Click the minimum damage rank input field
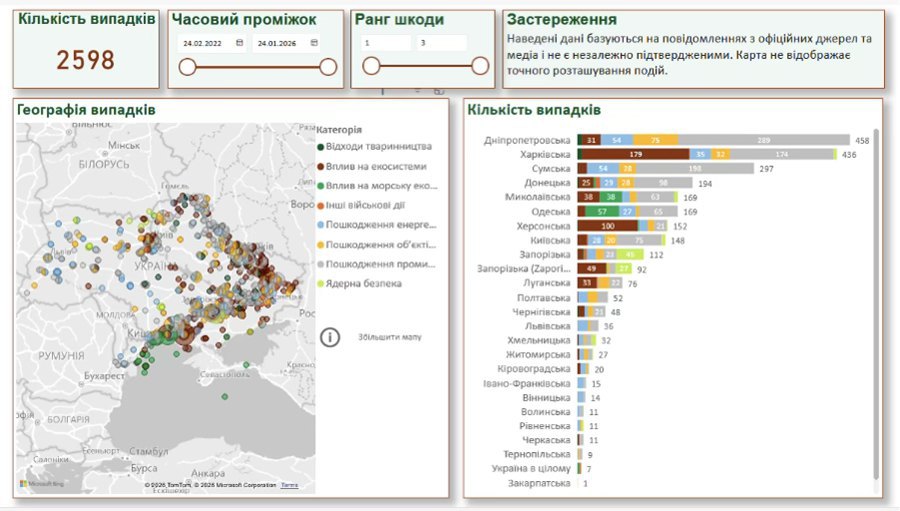This screenshot has height=511, width=900. click(x=385, y=43)
